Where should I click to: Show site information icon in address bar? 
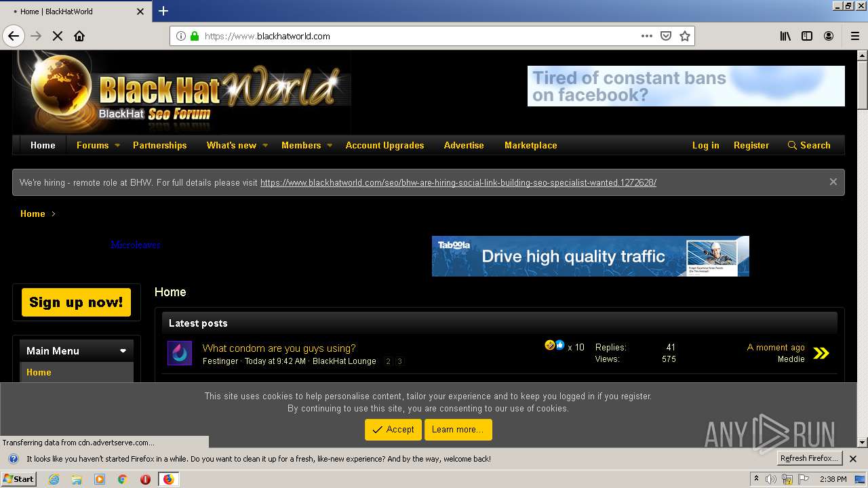point(181,36)
